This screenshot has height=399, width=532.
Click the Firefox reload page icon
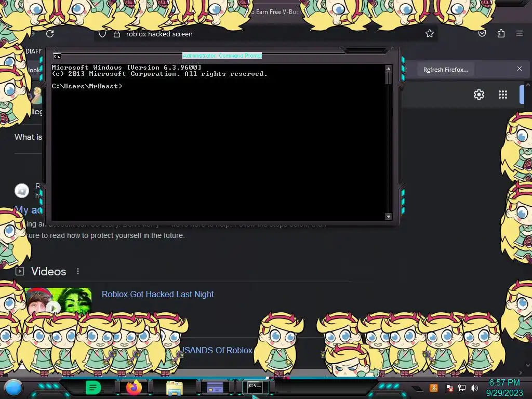50,34
